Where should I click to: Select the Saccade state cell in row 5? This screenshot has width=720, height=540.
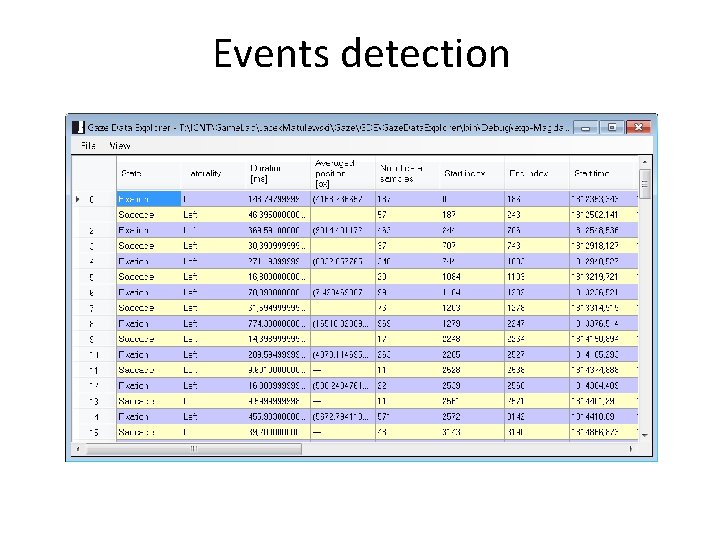coord(149,277)
